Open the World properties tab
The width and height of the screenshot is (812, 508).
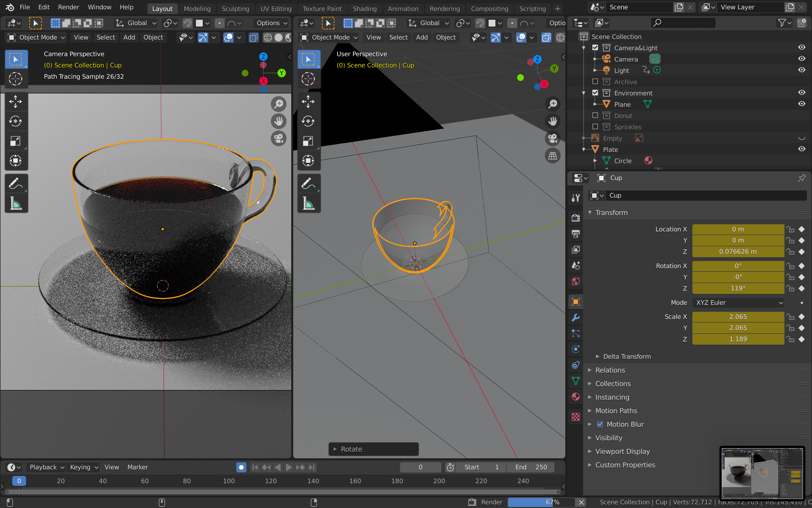(x=576, y=282)
